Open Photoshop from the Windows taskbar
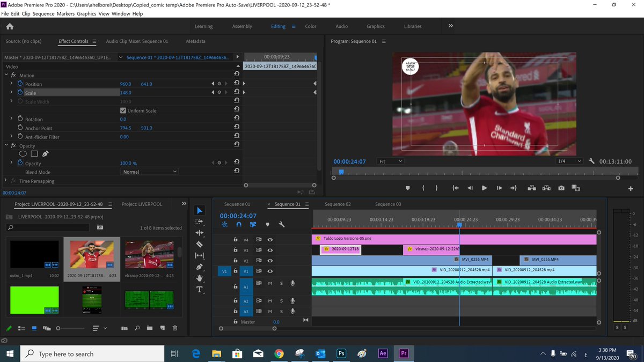This screenshot has width=644, height=362. (341, 353)
